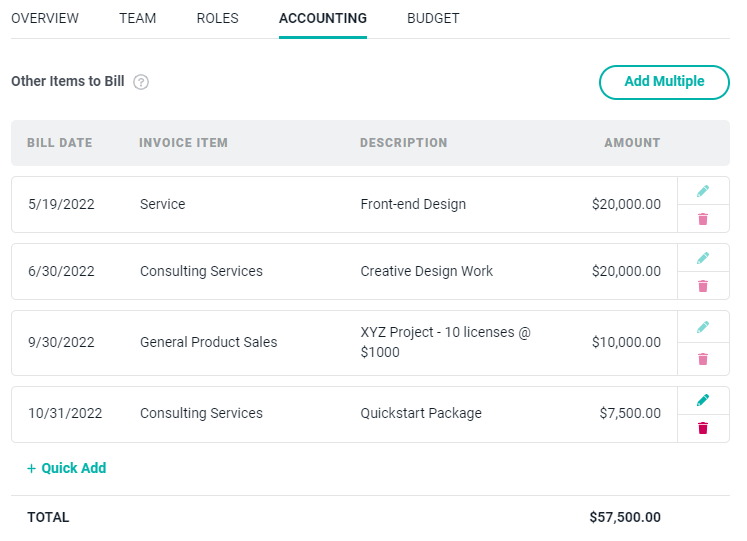Click the Bill Date column header
This screenshot has width=747, height=541.
pyautogui.click(x=59, y=143)
